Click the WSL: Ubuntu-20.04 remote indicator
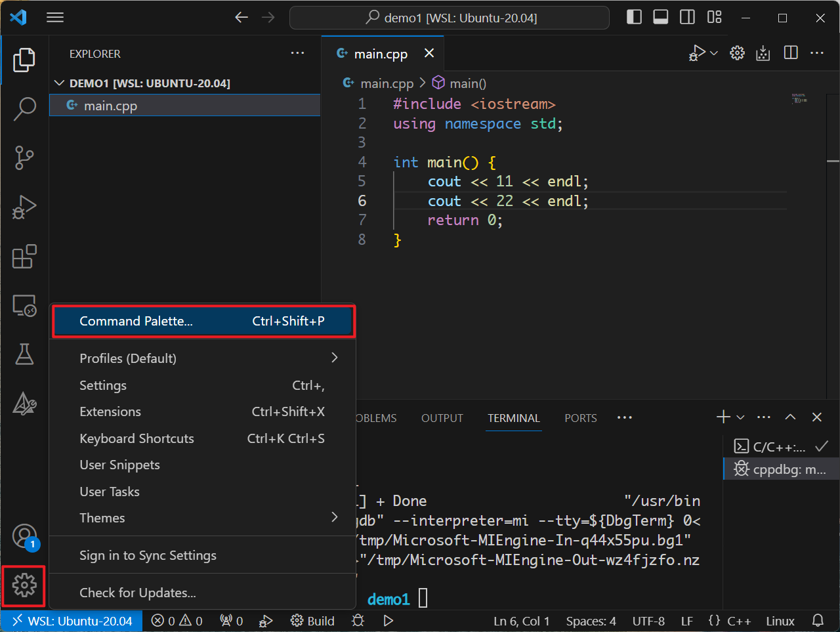The image size is (840, 632). click(71, 620)
